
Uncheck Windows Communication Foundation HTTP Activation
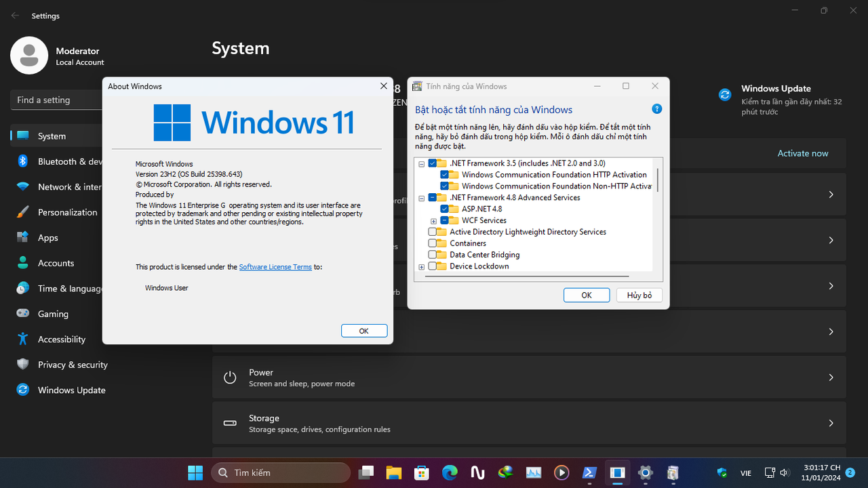(x=445, y=175)
